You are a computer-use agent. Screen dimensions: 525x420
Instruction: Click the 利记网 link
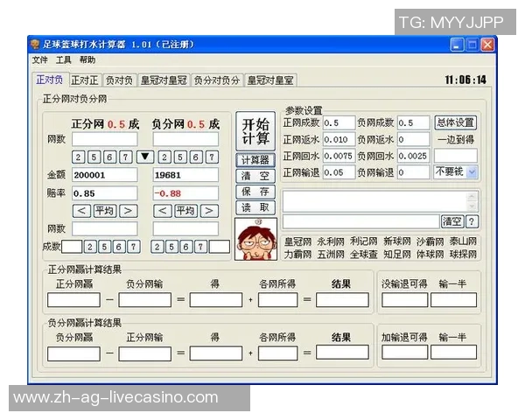[364, 241]
